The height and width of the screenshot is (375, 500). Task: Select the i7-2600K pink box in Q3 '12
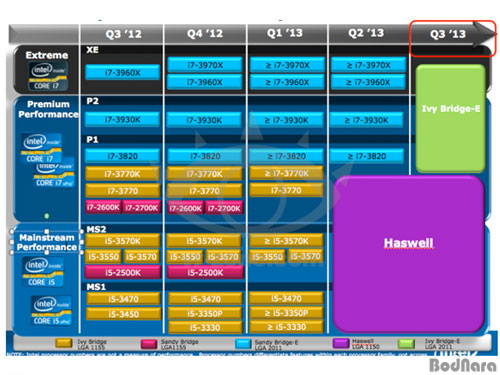103,207
